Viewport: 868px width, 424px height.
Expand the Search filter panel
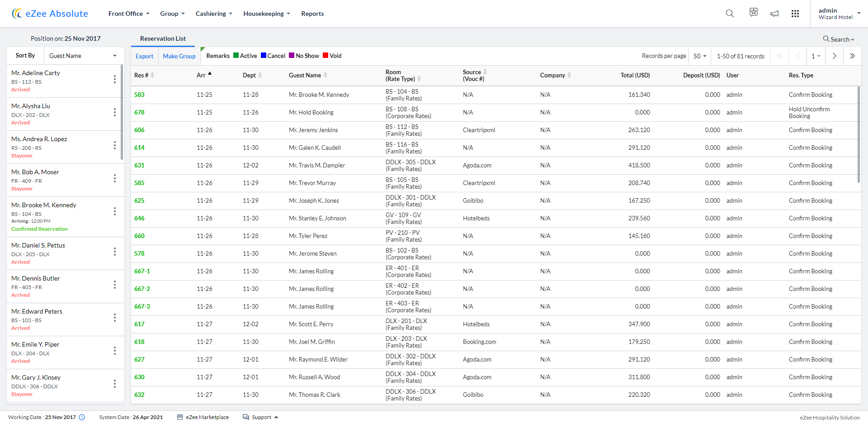pyautogui.click(x=839, y=39)
